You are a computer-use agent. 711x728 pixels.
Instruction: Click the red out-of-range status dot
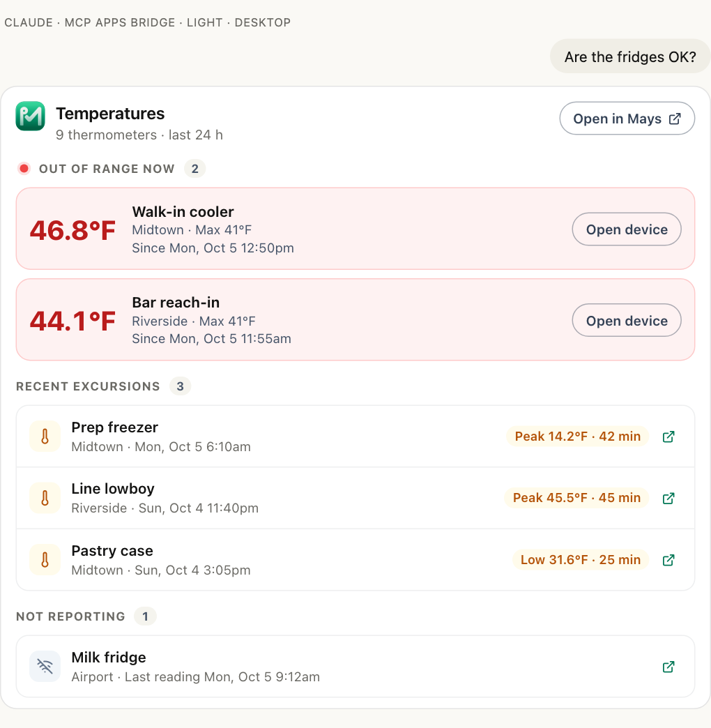tap(24, 168)
